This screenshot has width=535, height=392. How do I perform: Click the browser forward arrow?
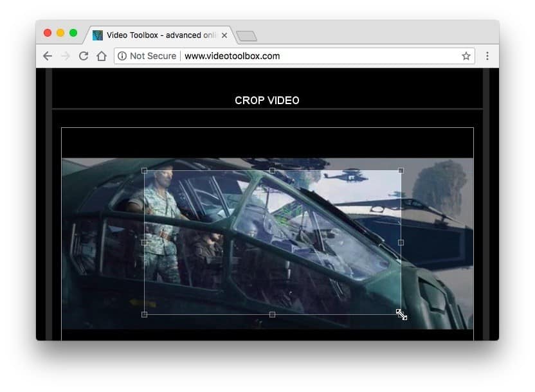(x=65, y=56)
